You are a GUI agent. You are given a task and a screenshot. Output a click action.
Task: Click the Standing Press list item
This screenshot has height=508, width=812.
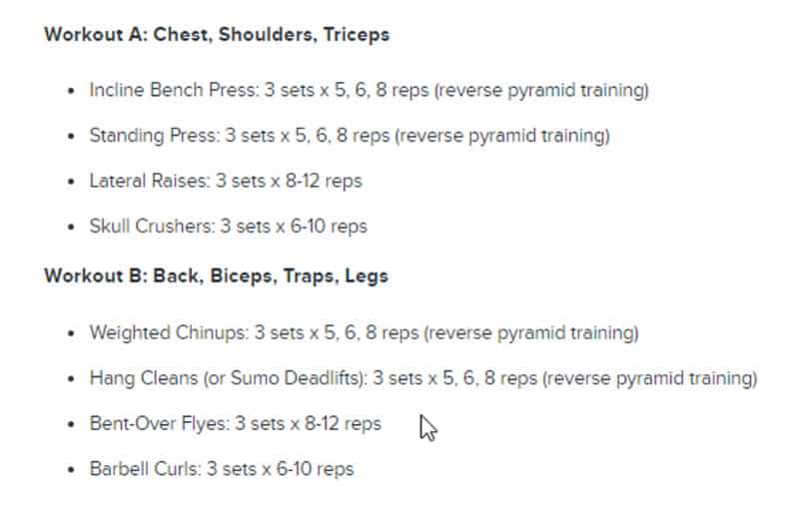pos(350,136)
